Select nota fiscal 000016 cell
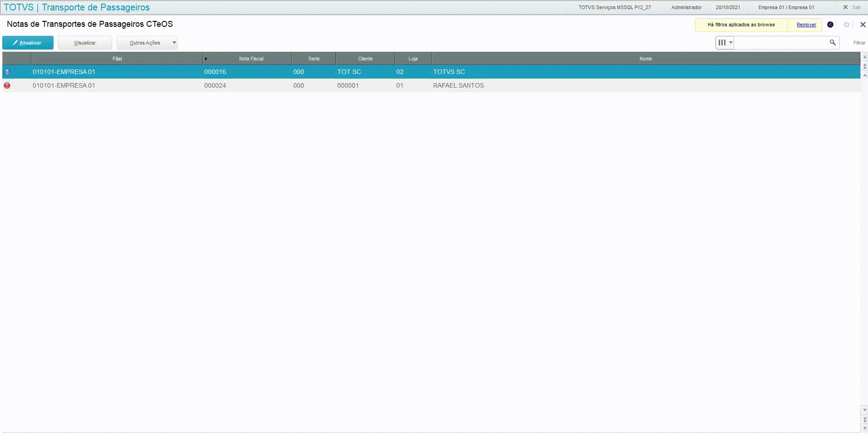This screenshot has width=868, height=435. tap(247, 72)
